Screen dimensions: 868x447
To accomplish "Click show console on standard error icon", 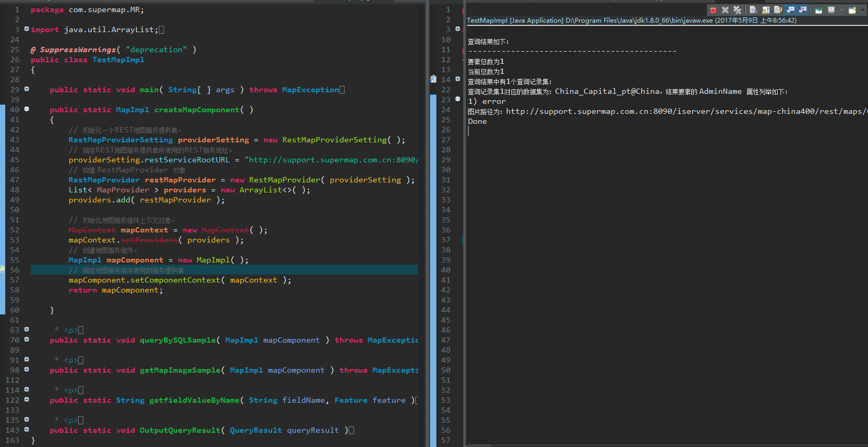I will click(803, 10).
